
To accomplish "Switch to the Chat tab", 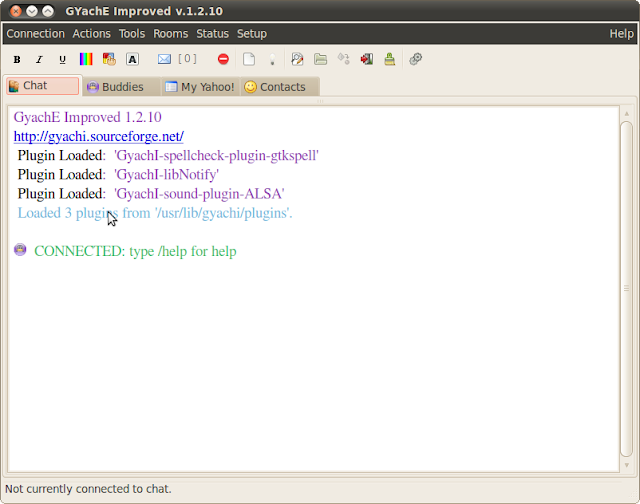I will (x=42, y=86).
